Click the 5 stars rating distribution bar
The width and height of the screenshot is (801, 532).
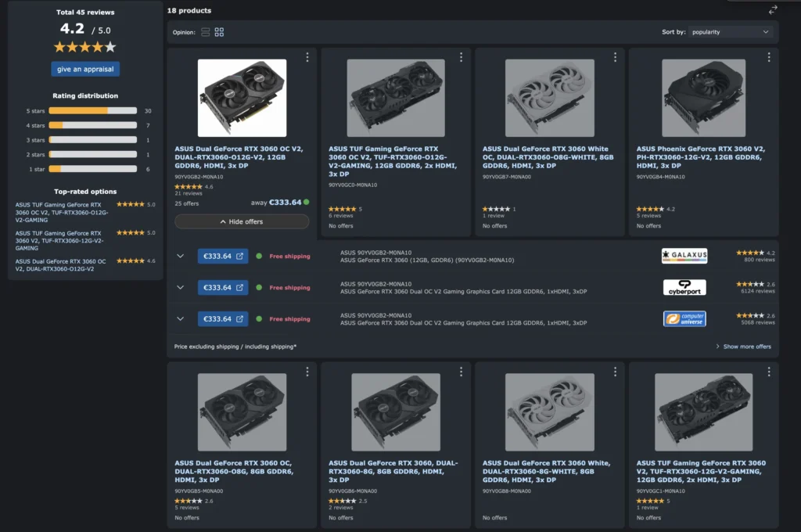pyautogui.click(x=92, y=111)
